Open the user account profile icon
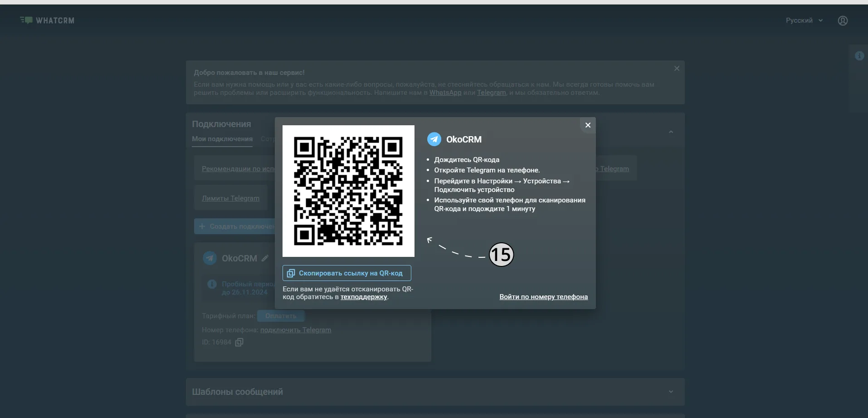Image resolution: width=868 pixels, height=418 pixels. coord(843,20)
